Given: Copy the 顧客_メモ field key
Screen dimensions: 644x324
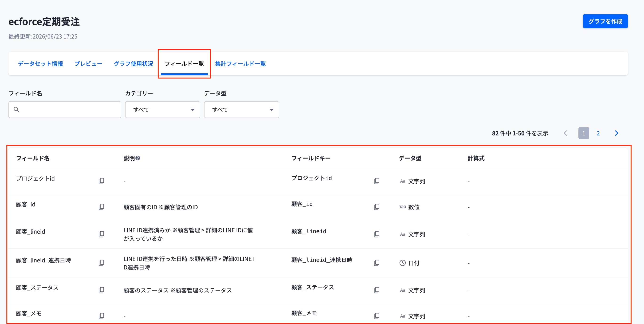Looking at the screenshot, I should 377,316.
